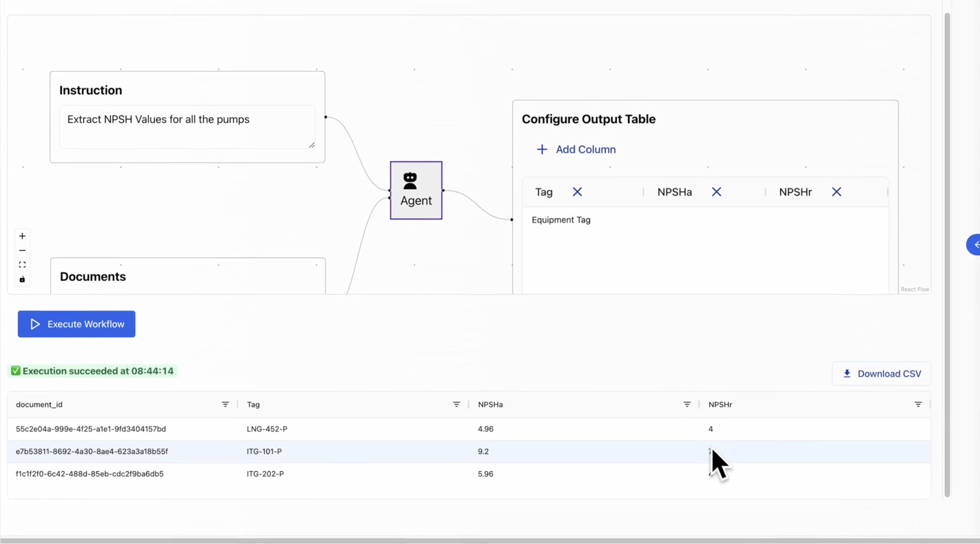
Task: Click the Instruction node heading
Action: pos(90,90)
